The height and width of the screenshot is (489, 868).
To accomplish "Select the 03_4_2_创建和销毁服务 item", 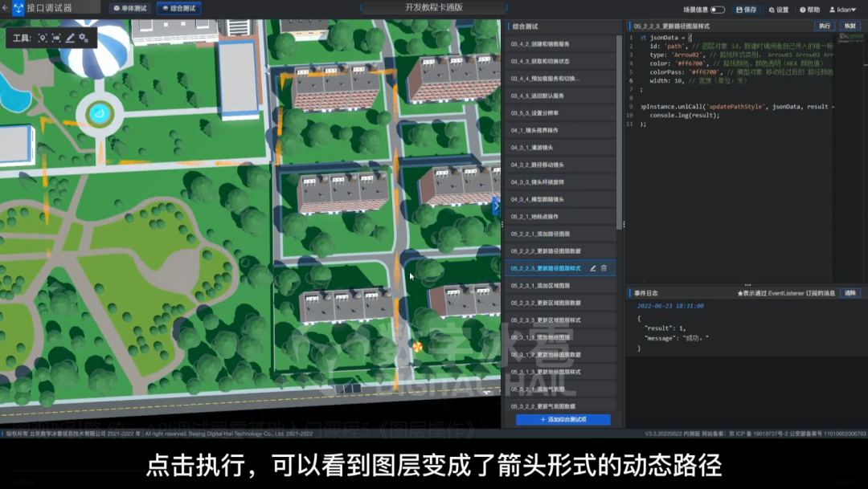I will 559,44.
